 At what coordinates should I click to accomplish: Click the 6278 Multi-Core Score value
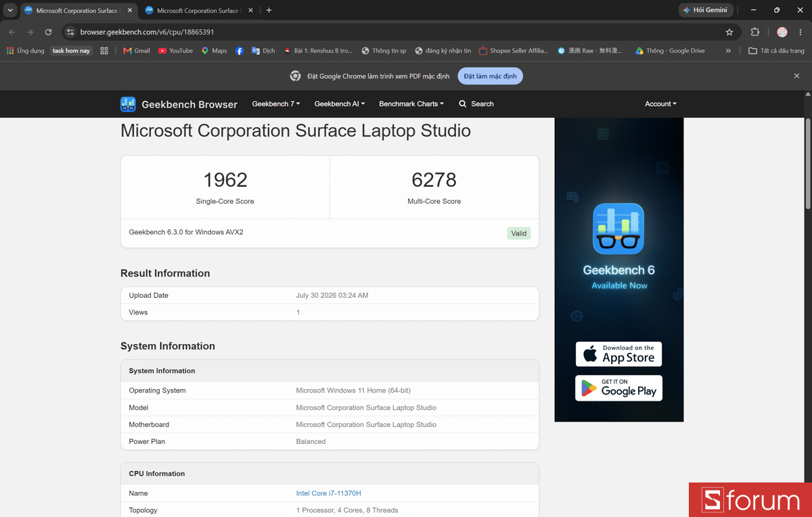(x=434, y=180)
